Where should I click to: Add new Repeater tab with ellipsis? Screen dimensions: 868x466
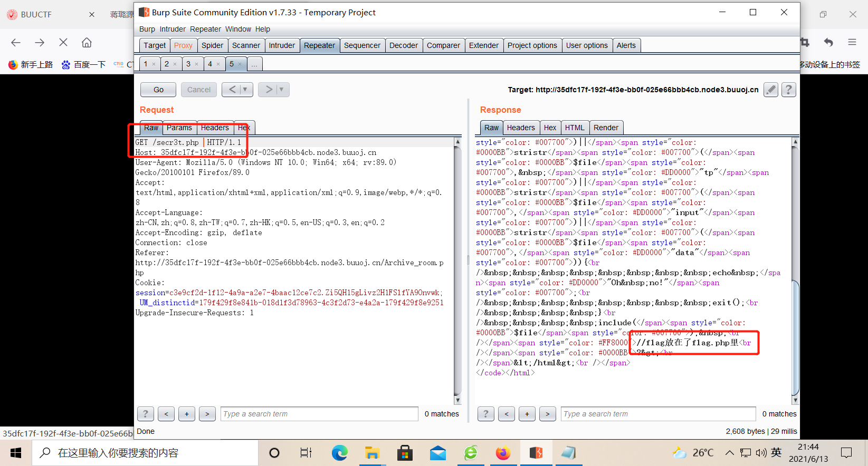pos(254,64)
